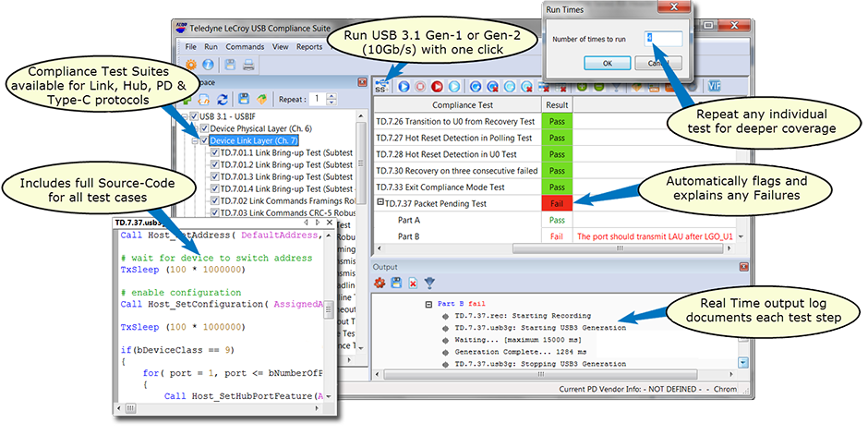
Task: Open the View menu
Action: 280,47
